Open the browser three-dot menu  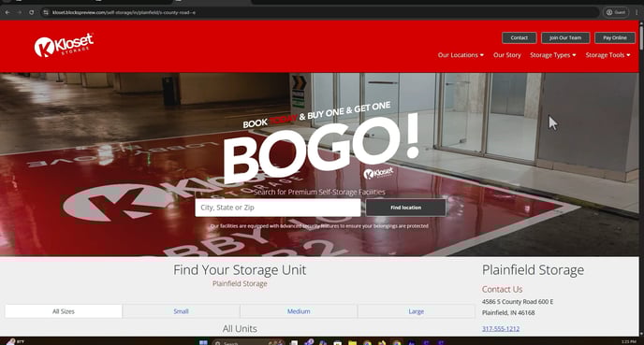(637, 12)
